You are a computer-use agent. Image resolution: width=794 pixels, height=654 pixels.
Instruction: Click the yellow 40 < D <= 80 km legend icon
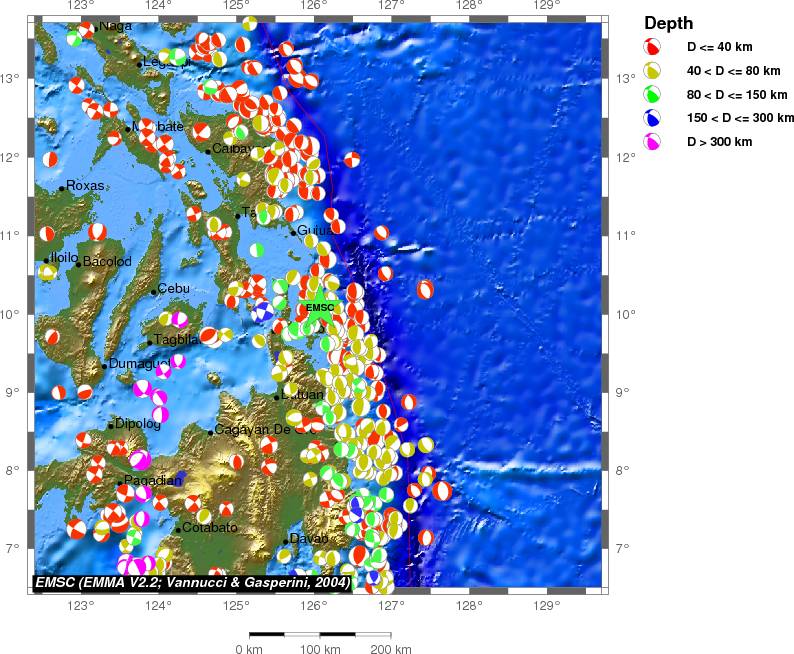tap(652, 71)
